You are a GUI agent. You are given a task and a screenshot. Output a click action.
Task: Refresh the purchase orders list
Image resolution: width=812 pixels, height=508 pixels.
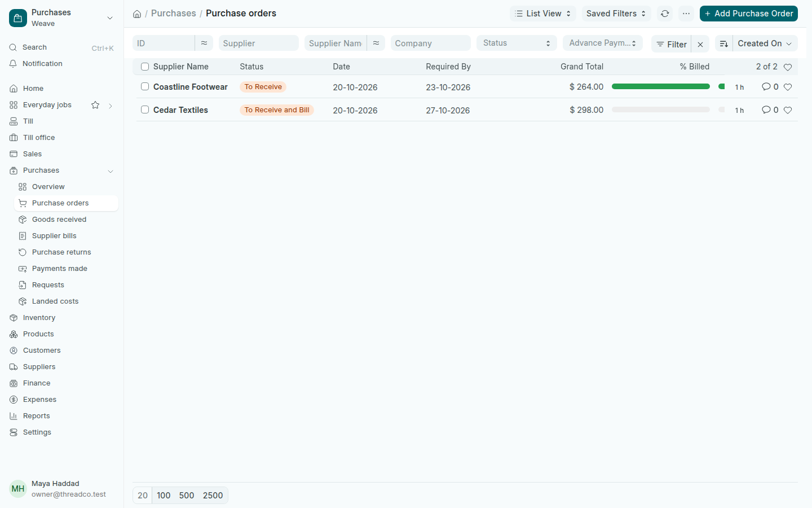(665, 14)
